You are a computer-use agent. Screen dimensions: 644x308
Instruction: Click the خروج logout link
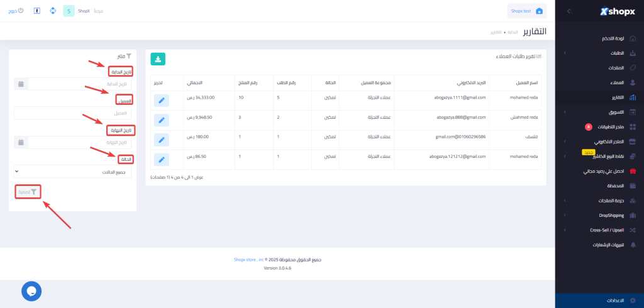click(17, 11)
